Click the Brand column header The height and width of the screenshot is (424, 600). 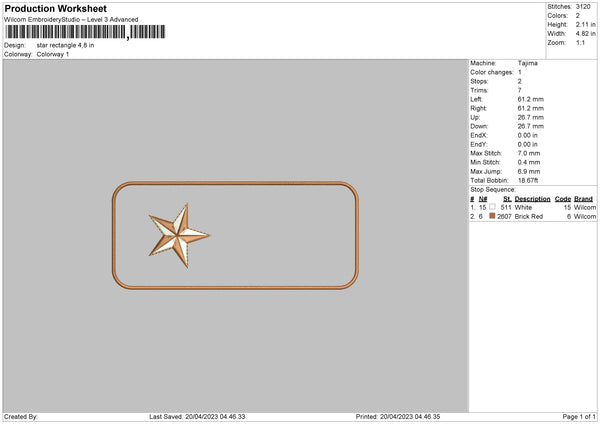pos(583,199)
